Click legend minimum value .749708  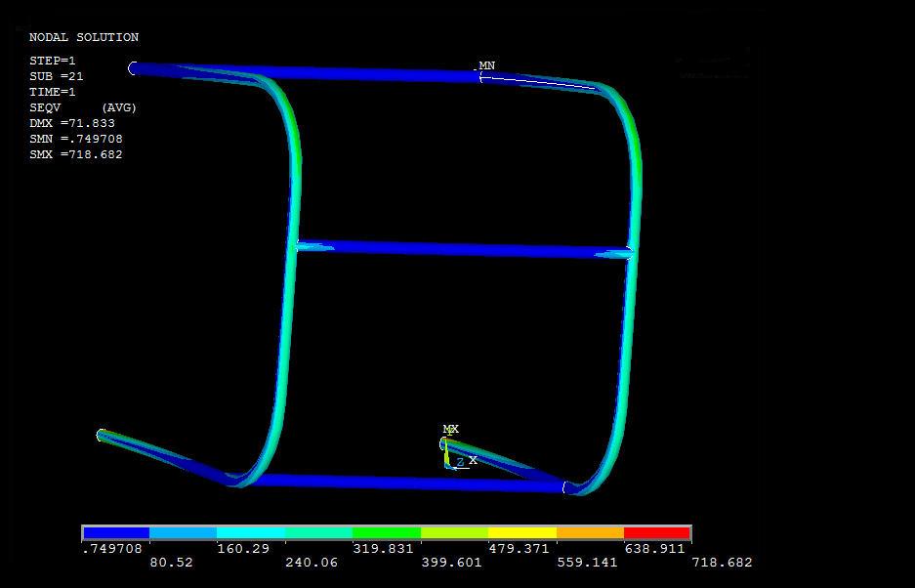[x=112, y=549]
